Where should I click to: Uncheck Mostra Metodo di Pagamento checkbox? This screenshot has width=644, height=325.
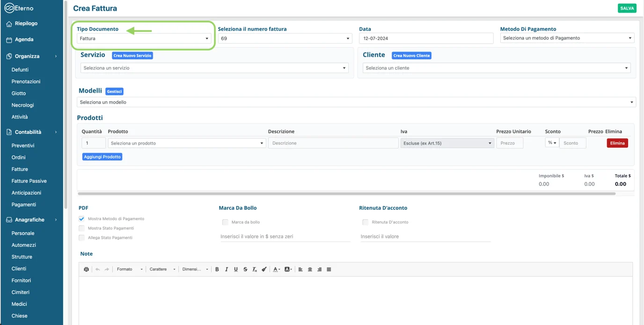[82, 219]
